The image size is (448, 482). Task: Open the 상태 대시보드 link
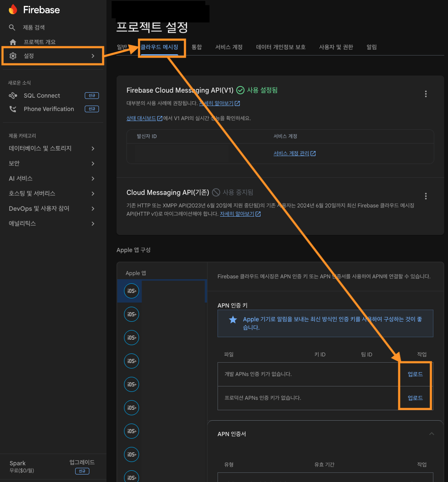point(141,119)
